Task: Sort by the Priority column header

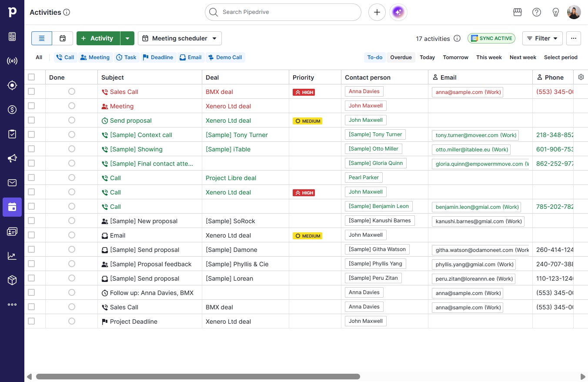Action: point(303,77)
